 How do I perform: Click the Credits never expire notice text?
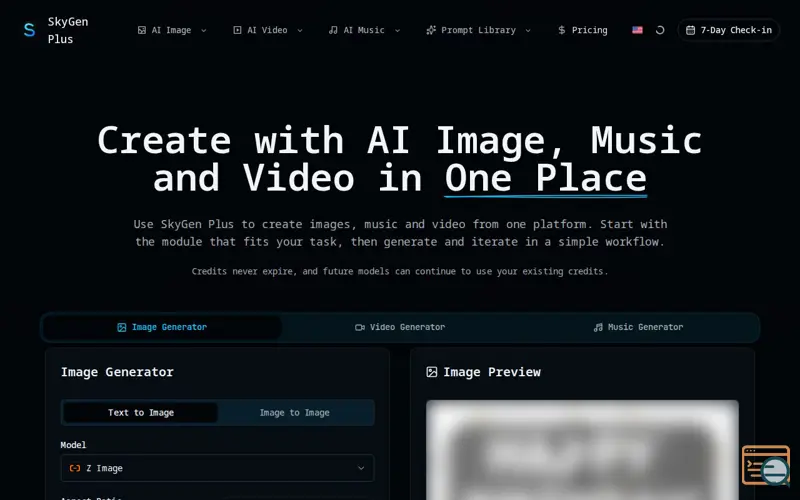pyautogui.click(x=400, y=271)
